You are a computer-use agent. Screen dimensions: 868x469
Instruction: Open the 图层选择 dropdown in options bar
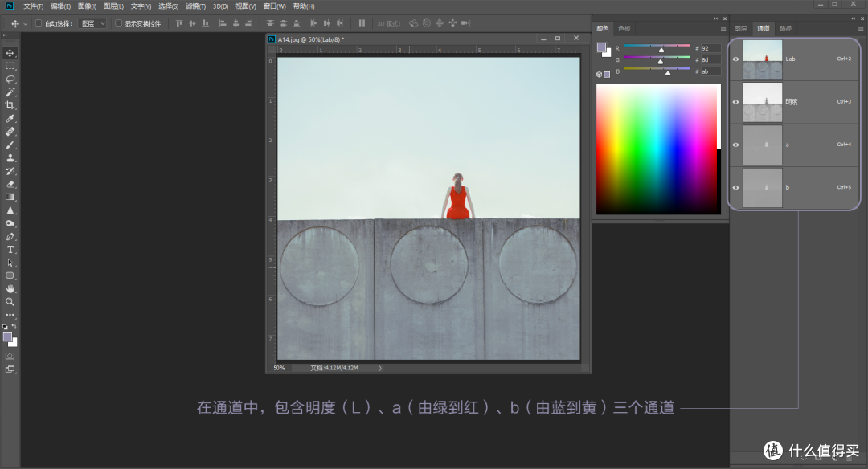pyautogui.click(x=92, y=22)
